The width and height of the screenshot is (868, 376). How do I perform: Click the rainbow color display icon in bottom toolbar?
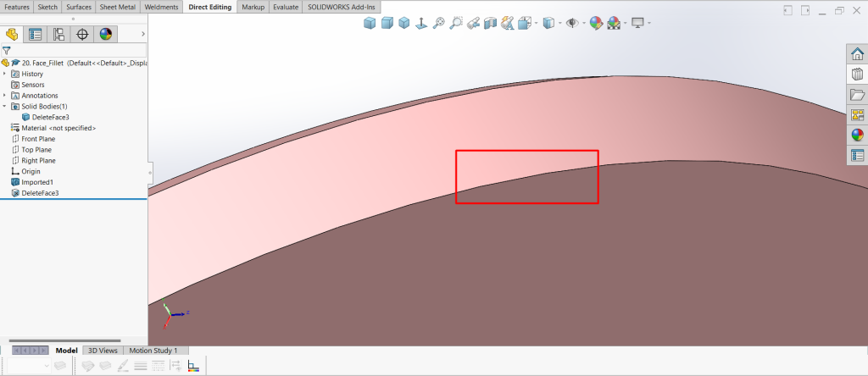coord(192,366)
